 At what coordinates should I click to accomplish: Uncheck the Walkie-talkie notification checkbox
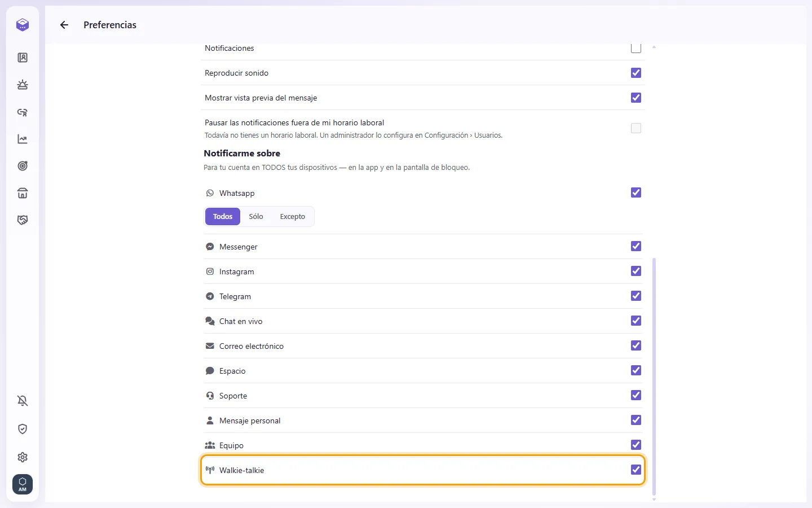[636, 470]
